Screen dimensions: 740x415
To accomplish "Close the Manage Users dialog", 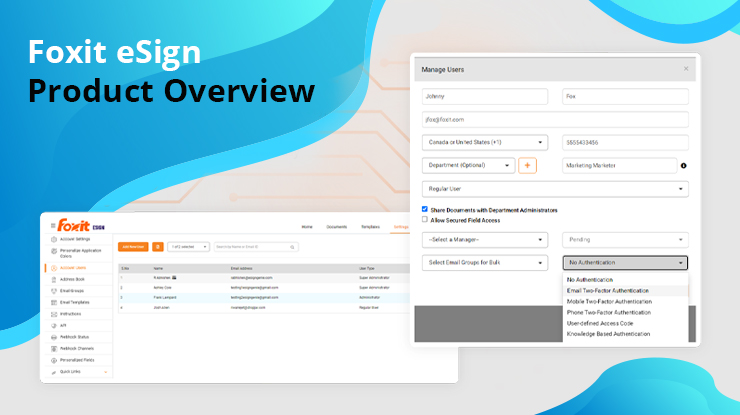I will pos(685,69).
